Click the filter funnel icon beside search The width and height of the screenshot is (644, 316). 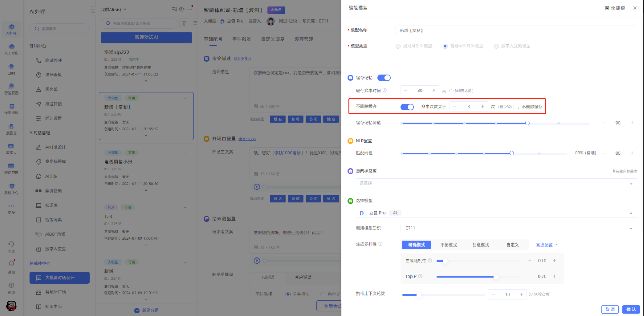[184, 23]
